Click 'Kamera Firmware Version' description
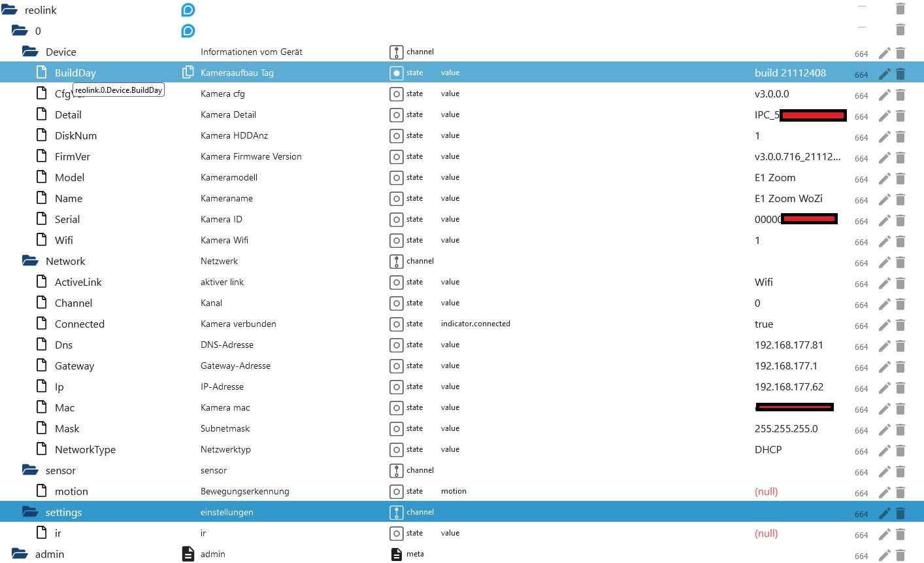 pos(251,156)
